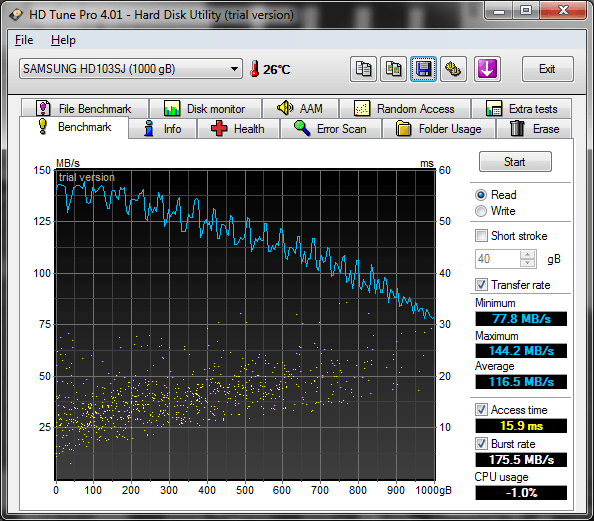Click the thermometer temperature icon
This screenshot has height=521, width=594.
click(x=255, y=69)
